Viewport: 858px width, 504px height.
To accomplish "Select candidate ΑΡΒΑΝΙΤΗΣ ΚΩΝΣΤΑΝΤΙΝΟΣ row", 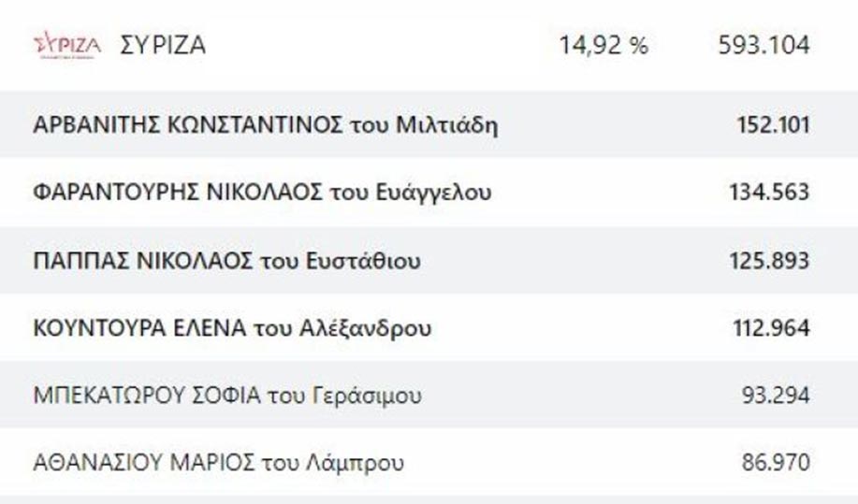I will click(x=429, y=124).
